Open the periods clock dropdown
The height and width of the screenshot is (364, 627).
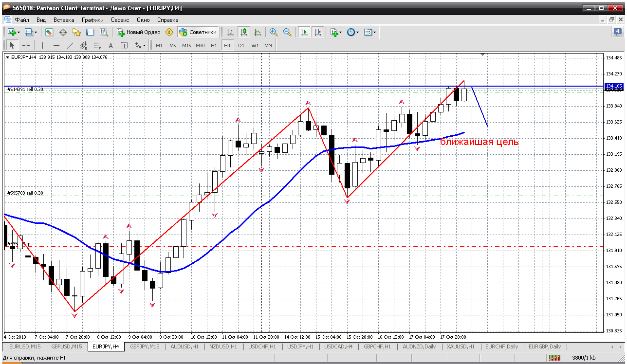click(352, 32)
